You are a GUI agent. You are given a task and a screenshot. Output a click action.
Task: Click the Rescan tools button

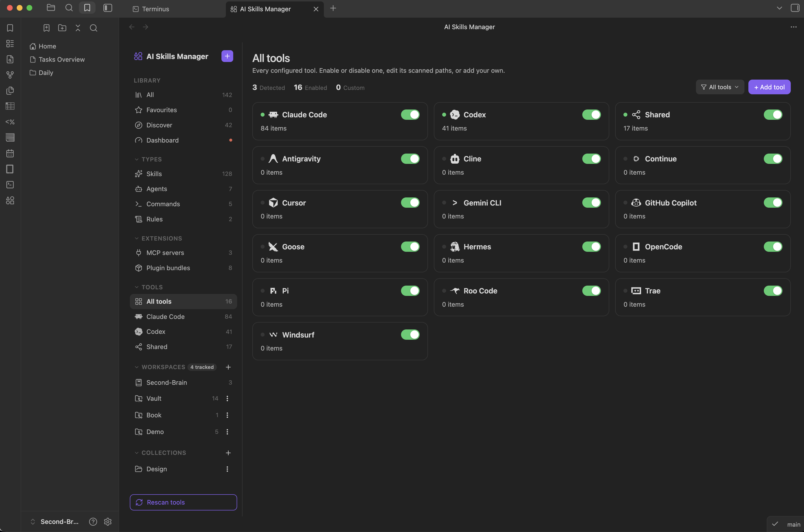pos(183,502)
